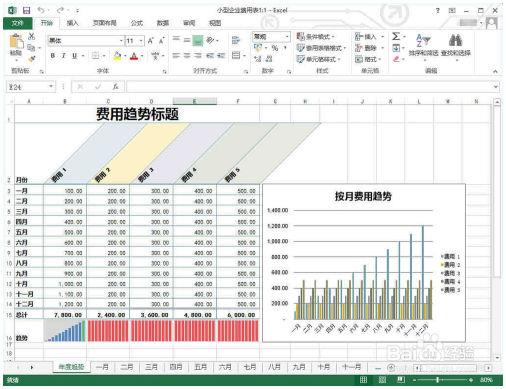Toggle Italic formatting
Viewport: 506px width, 389px height.
click(63, 56)
